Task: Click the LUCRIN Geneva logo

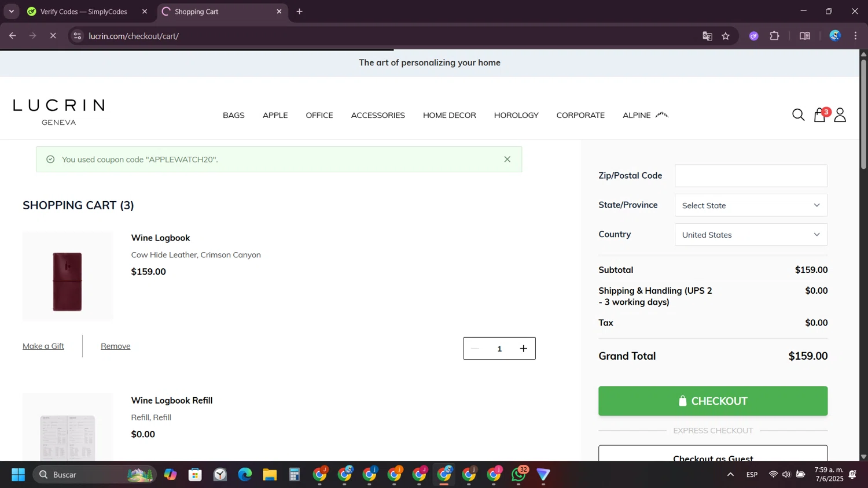Action: (x=59, y=112)
